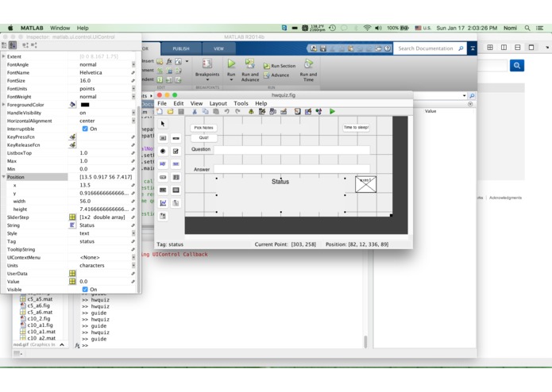Open the File menu in hwquiz.fig

[x=162, y=103]
